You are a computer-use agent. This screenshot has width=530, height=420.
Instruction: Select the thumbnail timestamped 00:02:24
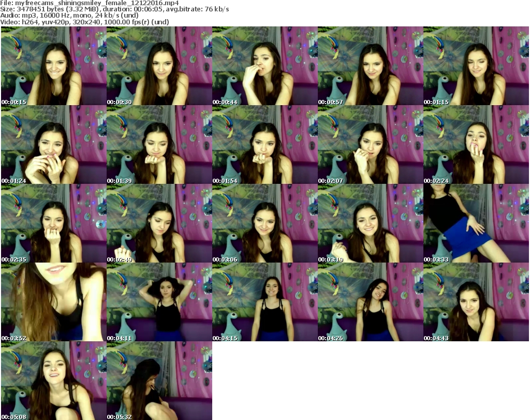pos(476,144)
